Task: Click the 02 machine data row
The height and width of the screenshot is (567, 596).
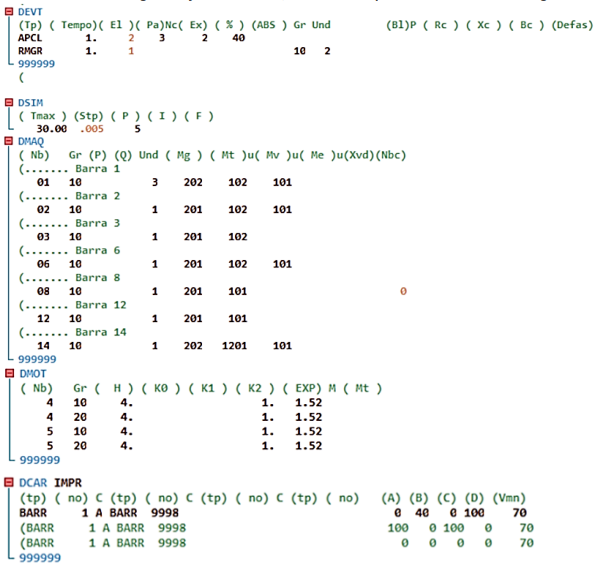Action: click(164, 209)
